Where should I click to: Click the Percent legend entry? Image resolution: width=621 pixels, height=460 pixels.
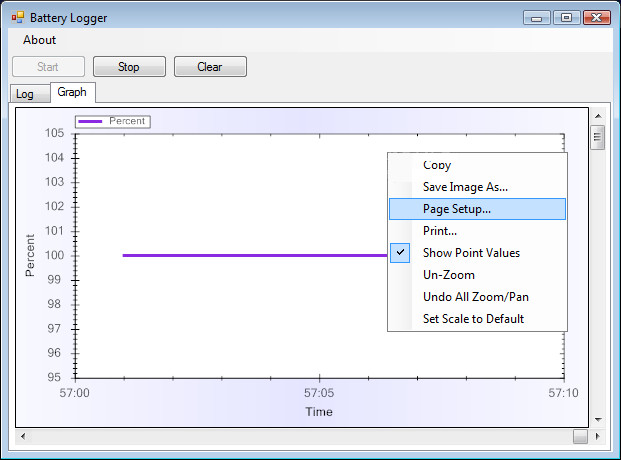tap(112, 121)
